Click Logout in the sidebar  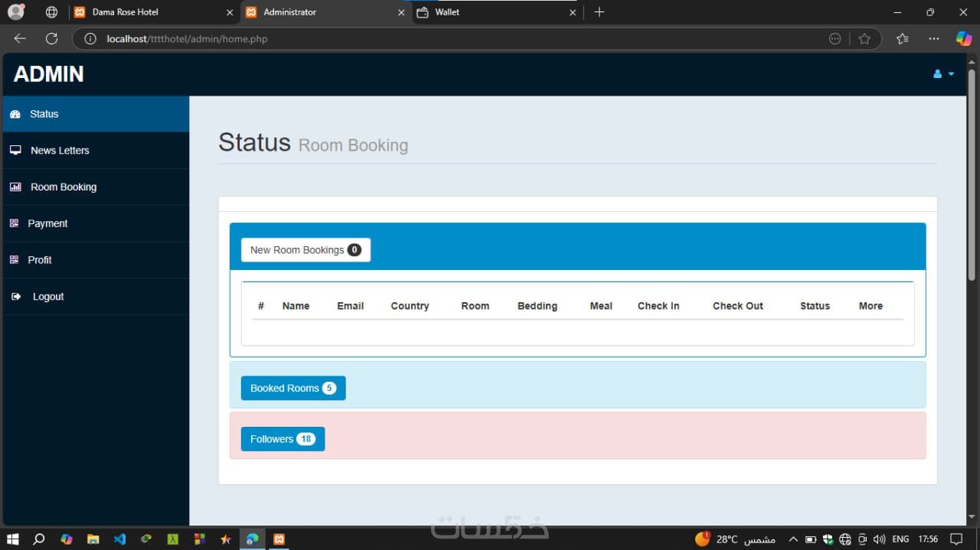click(96, 297)
